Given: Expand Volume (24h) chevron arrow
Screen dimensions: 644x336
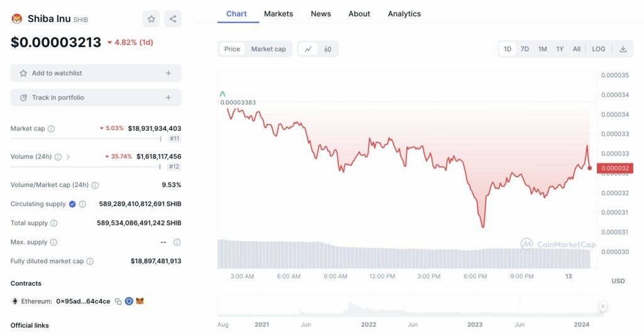Looking at the screenshot, I should (x=68, y=157).
